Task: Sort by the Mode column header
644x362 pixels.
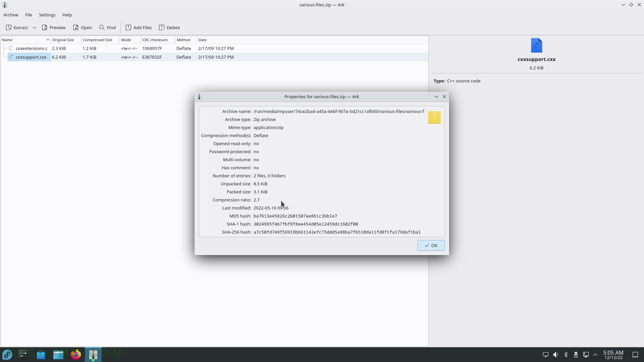Action: point(130,40)
